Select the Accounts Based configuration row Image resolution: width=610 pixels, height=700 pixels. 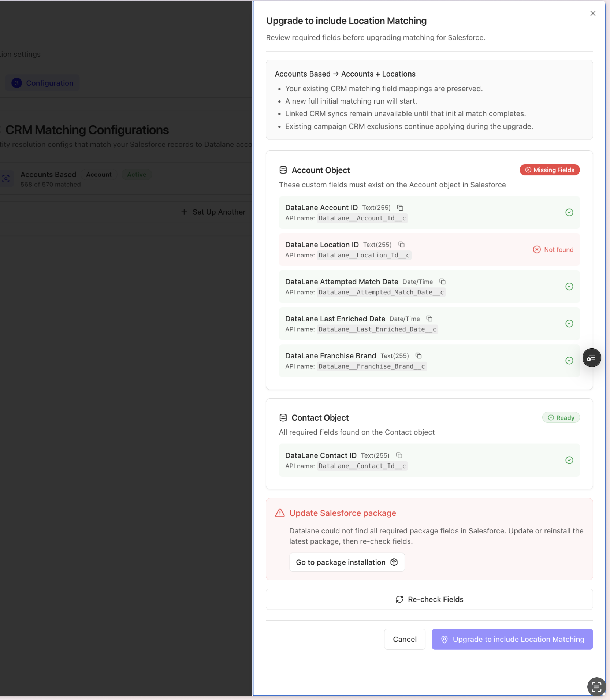124,179
